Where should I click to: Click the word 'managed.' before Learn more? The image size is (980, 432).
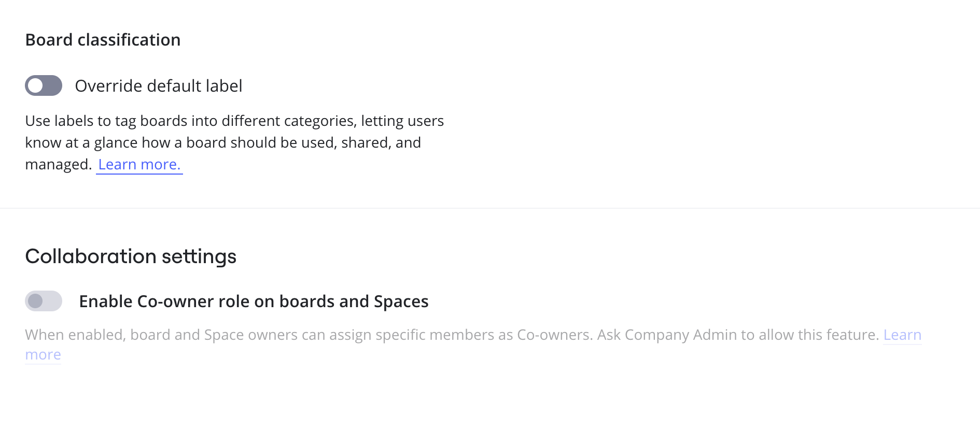coord(58,164)
